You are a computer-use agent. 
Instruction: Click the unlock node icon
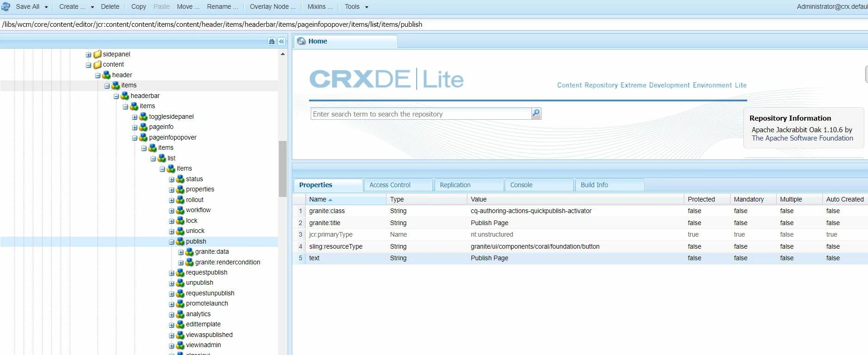coord(181,231)
